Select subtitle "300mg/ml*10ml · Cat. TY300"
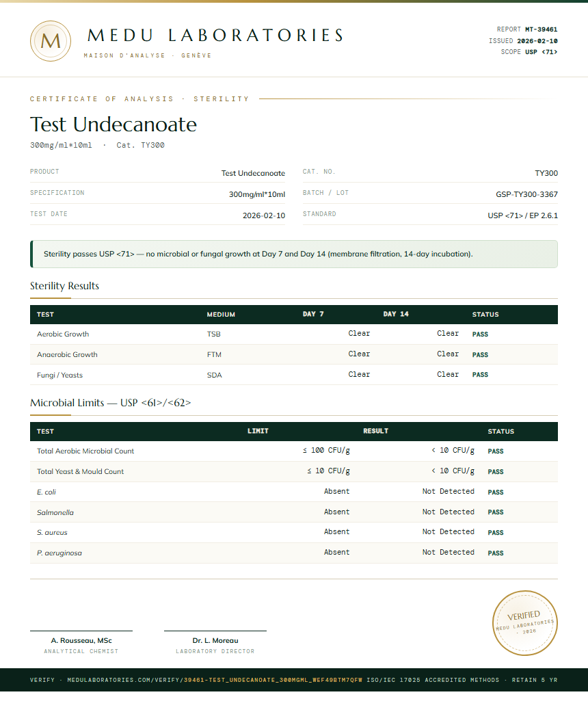 [x=97, y=145]
